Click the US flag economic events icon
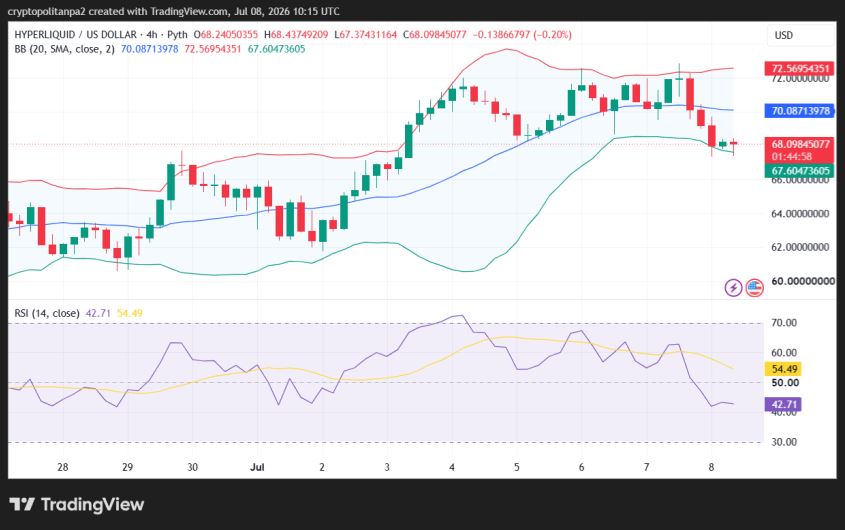The width and height of the screenshot is (845, 530). click(754, 288)
